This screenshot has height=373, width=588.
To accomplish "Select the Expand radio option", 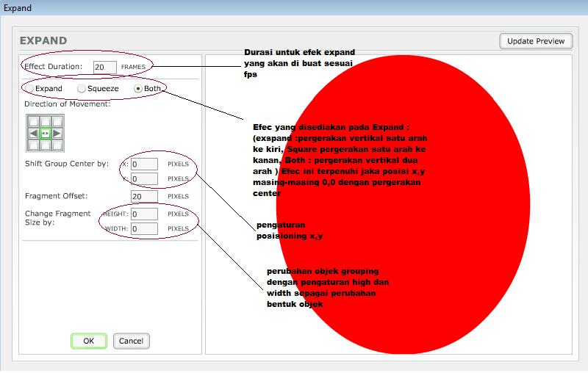I will [29, 89].
